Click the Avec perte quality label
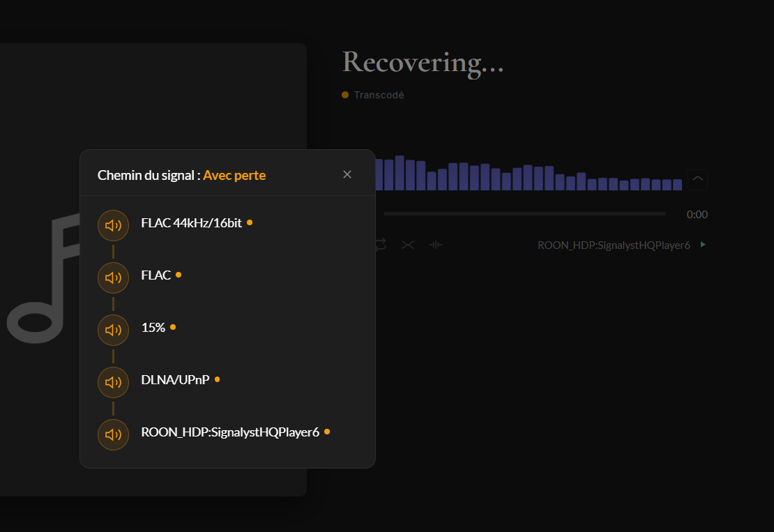Image resolution: width=774 pixels, height=532 pixels. click(234, 175)
